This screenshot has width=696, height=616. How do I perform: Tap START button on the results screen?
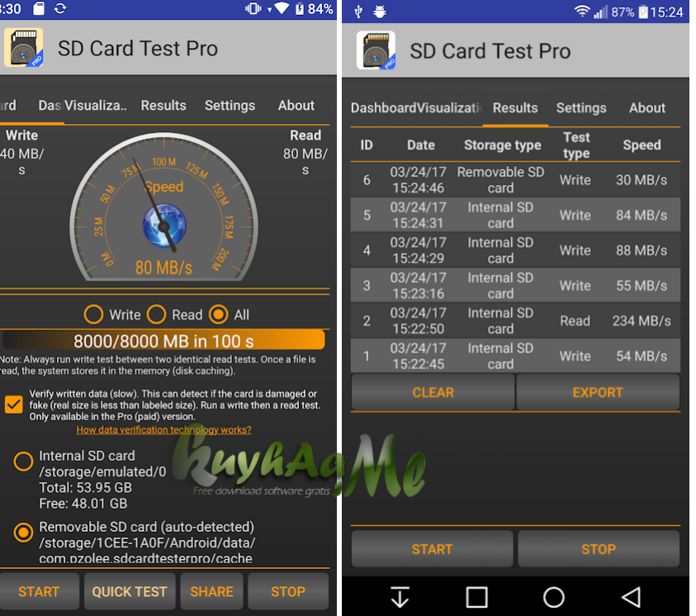(432, 549)
